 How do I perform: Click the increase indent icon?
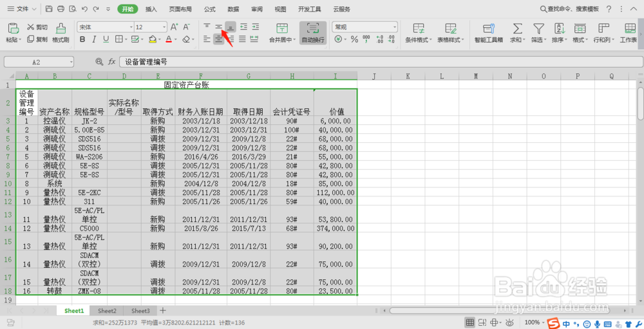pyautogui.click(x=256, y=26)
